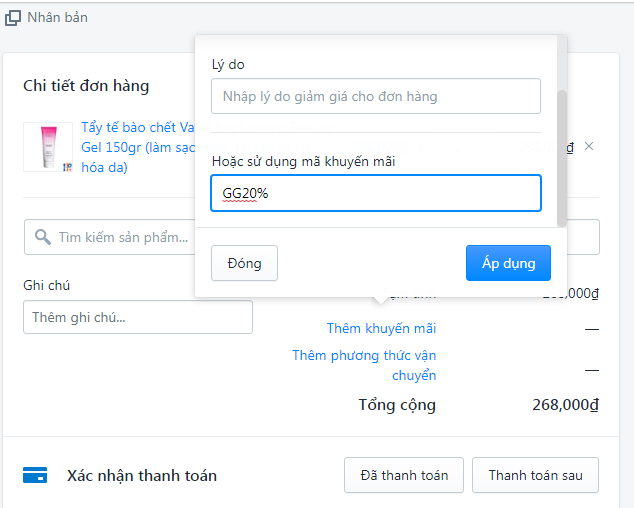
Task: Click the promo code field containing GG20%
Action: pyautogui.click(x=375, y=193)
